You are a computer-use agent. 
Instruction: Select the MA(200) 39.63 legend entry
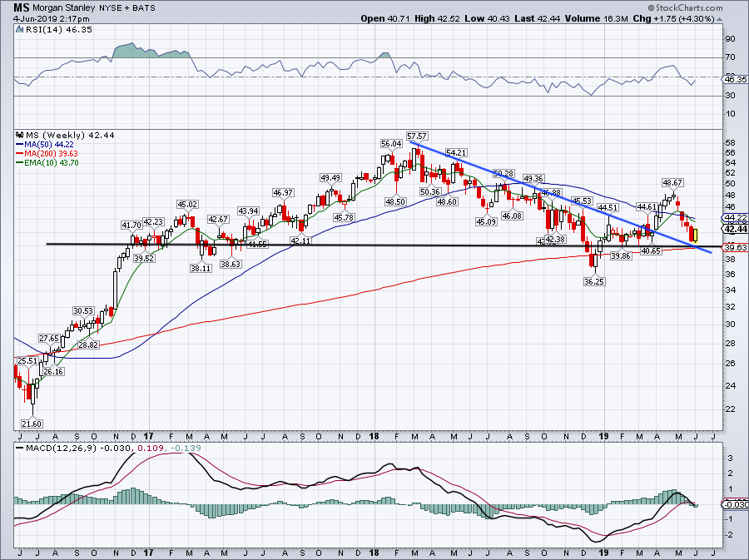(47, 153)
